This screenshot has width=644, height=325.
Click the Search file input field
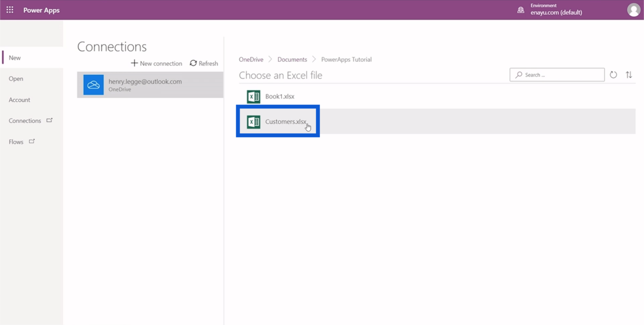click(557, 75)
